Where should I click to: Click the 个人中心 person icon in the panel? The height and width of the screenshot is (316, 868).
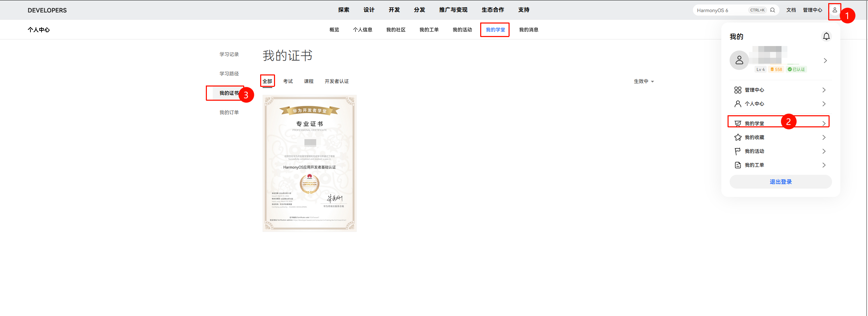pos(738,104)
